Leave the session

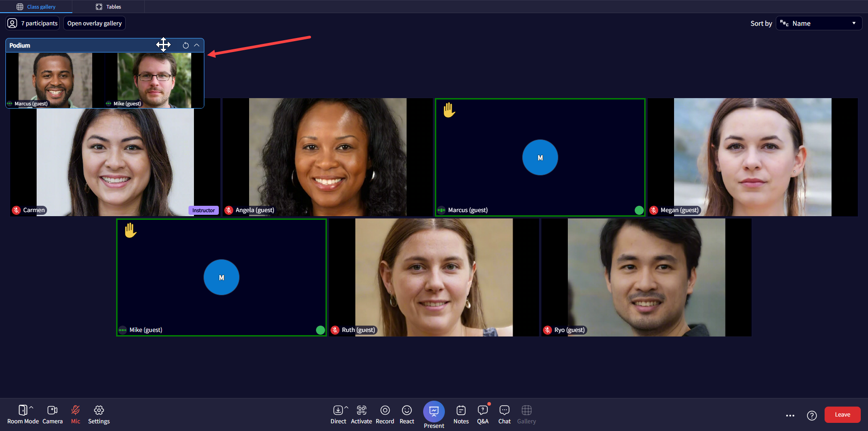click(842, 415)
